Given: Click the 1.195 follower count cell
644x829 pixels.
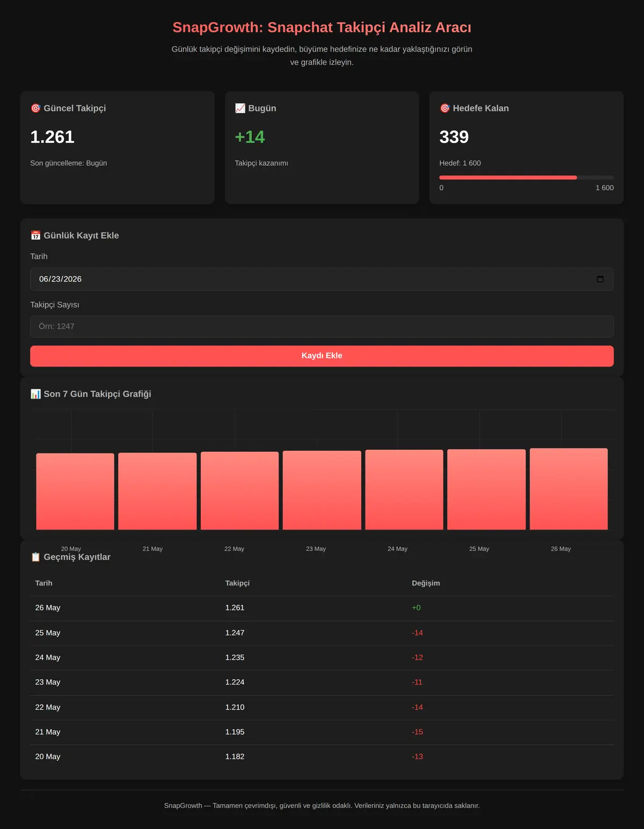Looking at the screenshot, I should 235,732.
